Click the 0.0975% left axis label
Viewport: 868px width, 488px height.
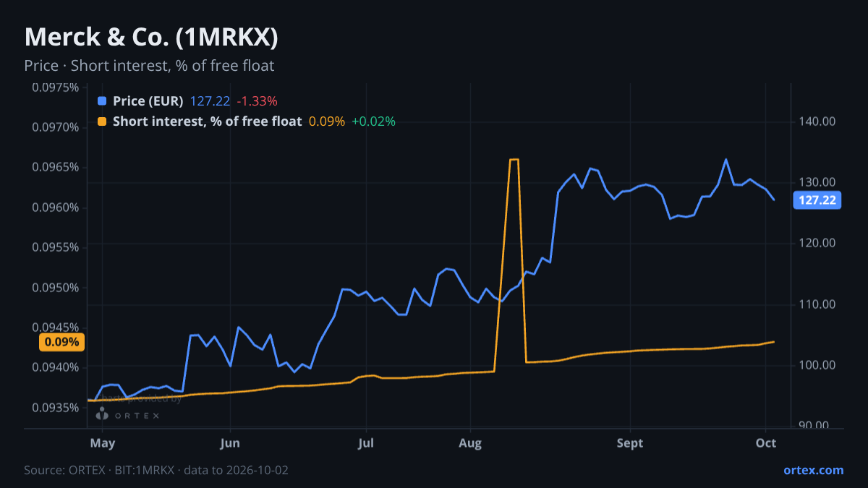coord(55,88)
